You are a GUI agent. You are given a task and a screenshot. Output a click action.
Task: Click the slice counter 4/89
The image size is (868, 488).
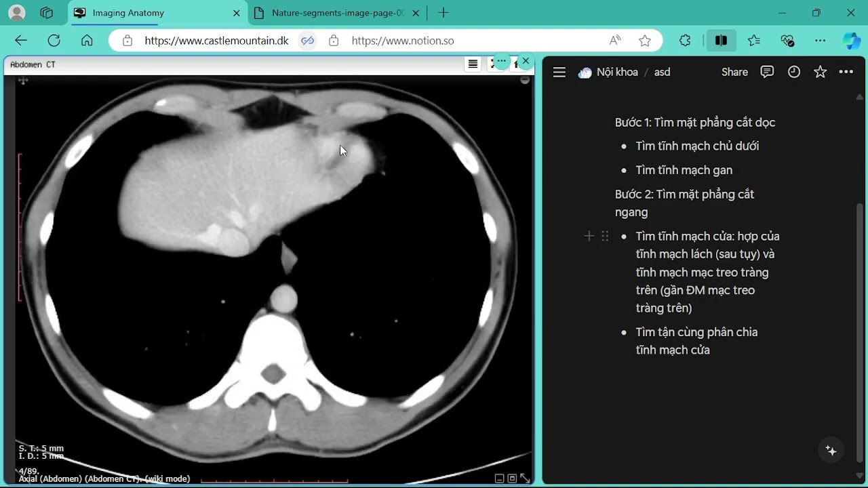[28, 470]
